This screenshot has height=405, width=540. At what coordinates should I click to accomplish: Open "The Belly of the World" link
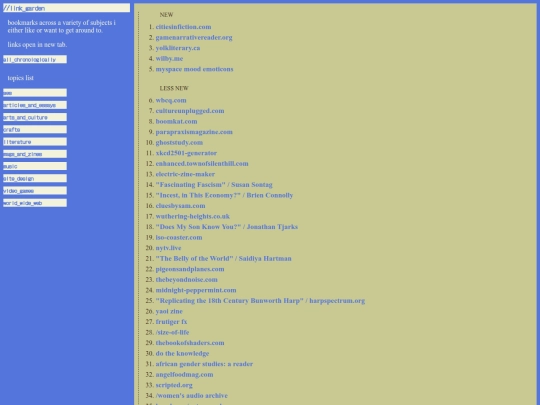(223, 258)
